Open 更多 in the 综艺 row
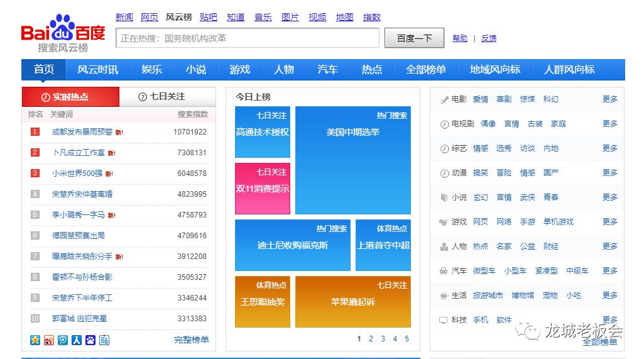This screenshot has width=644, height=359. (x=610, y=148)
